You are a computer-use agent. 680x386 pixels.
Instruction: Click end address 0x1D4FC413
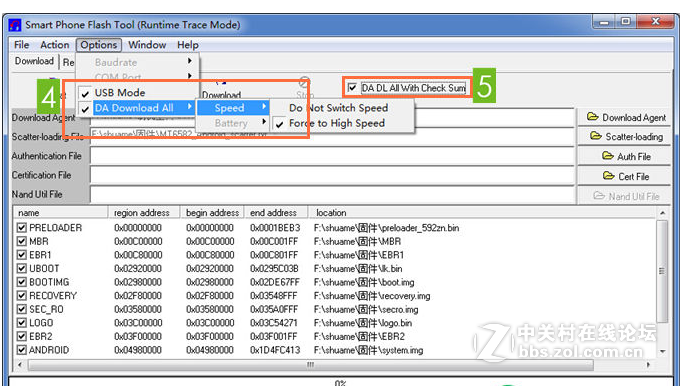[x=275, y=350]
